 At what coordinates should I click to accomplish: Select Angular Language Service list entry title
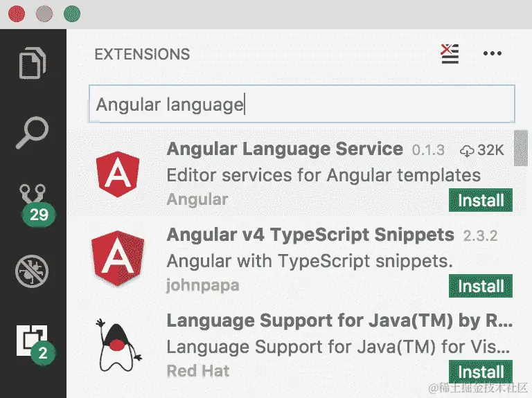point(285,149)
